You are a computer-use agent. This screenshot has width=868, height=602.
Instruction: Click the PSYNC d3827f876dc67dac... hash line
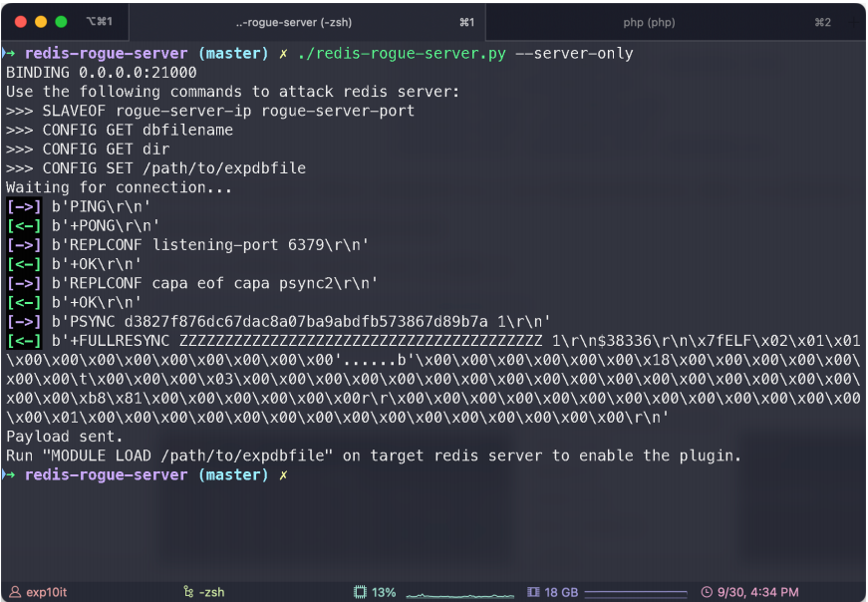[x=301, y=322]
